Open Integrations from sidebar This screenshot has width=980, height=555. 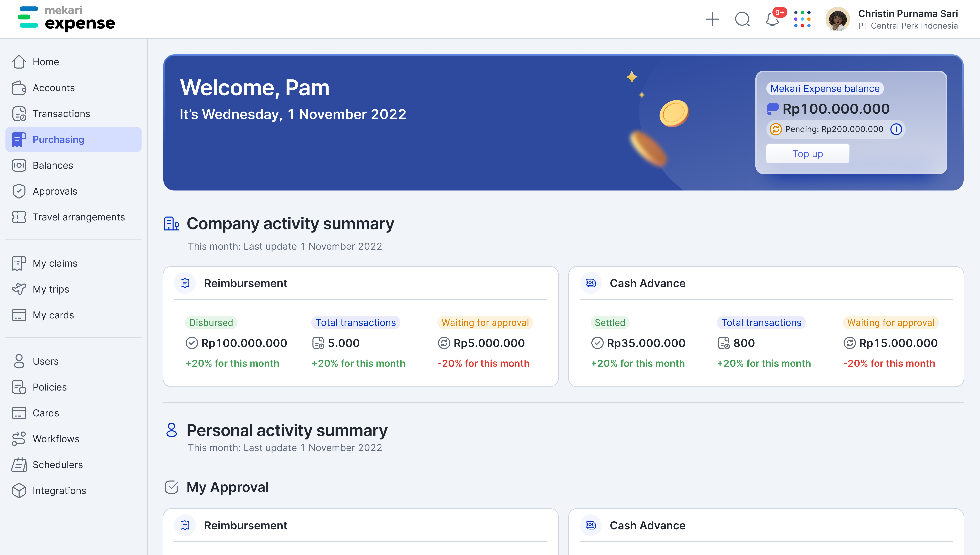click(x=59, y=491)
